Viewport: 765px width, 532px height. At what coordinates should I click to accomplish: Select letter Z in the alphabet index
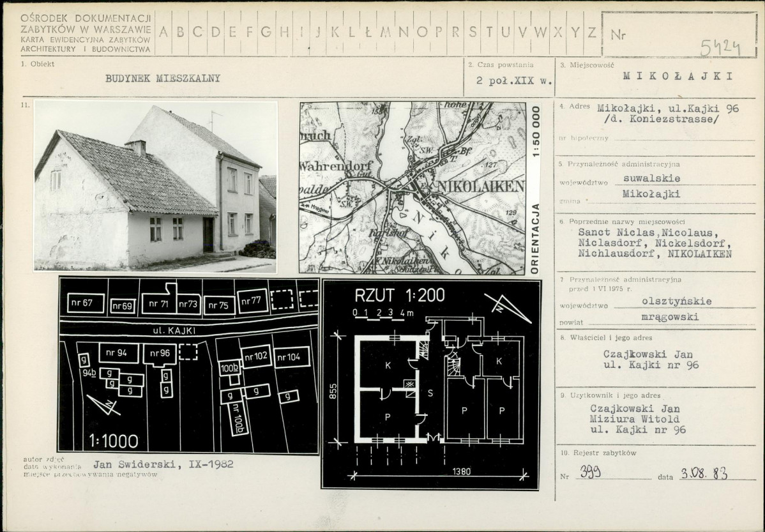point(592,32)
